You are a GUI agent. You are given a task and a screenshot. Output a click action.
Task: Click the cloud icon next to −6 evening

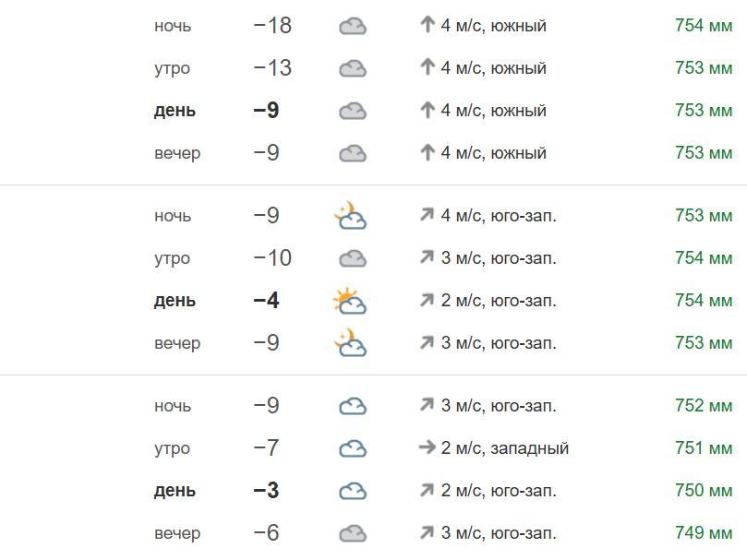click(353, 533)
